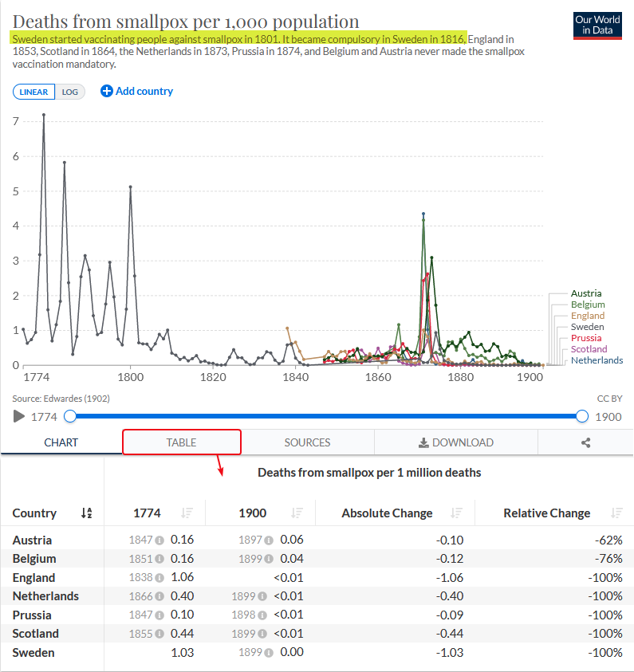Click the England legend label

pos(588,316)
